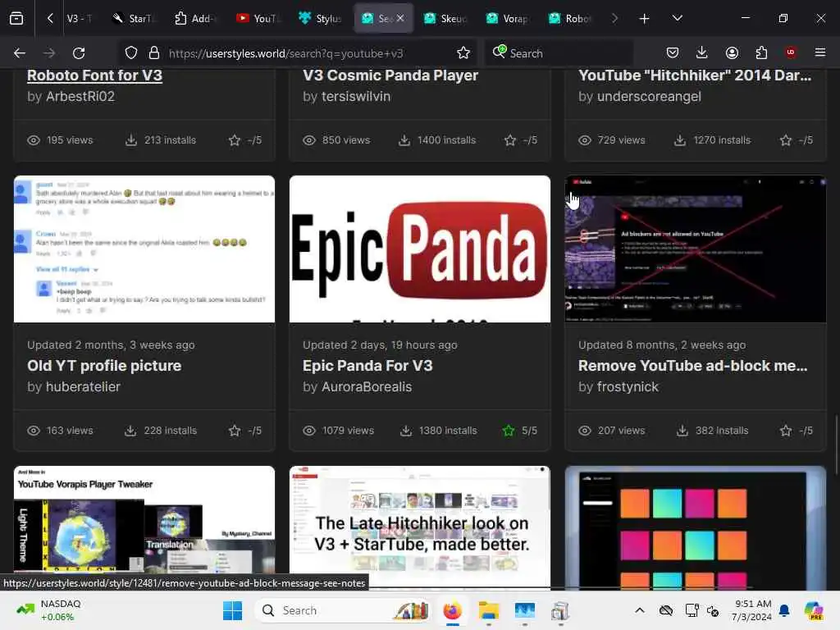Click install icon beside 1400 installs

pos(404,140)
